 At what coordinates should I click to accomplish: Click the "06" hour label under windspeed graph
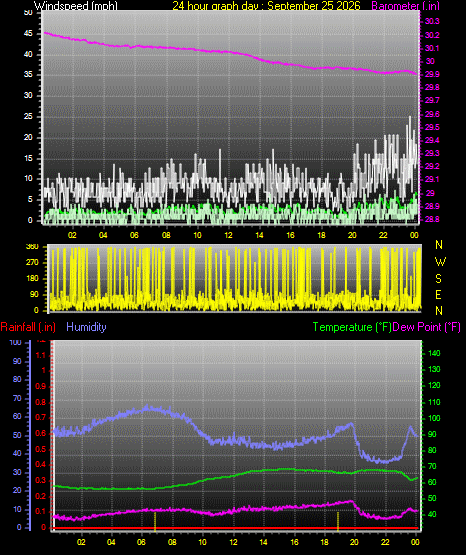(x=134, y=235)
